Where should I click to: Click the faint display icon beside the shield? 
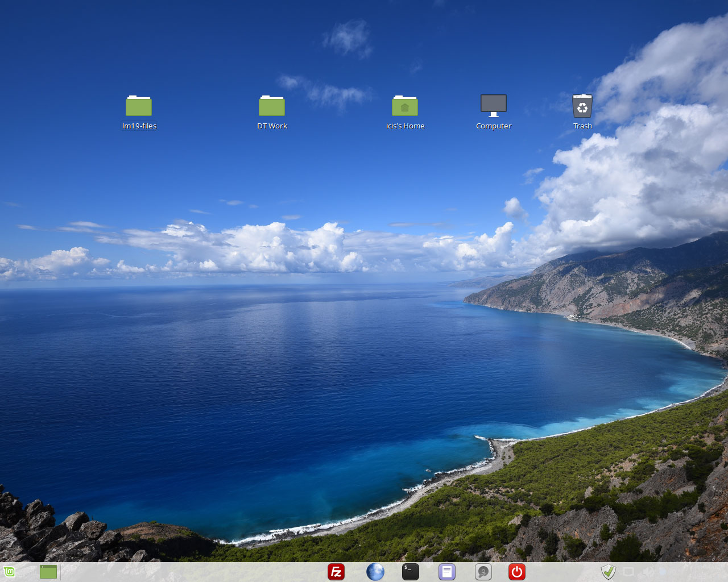(x=628, y=572)
